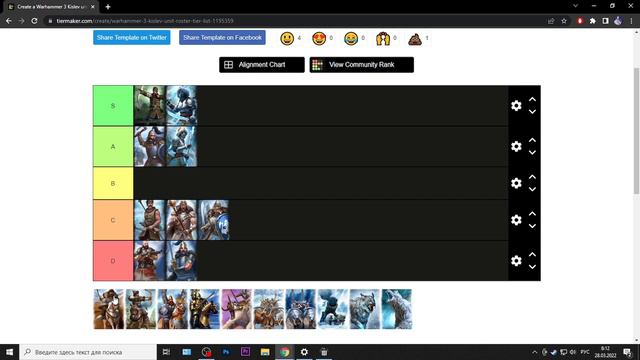Click the raised hands reaction emoji

click(x=383, y=38)
